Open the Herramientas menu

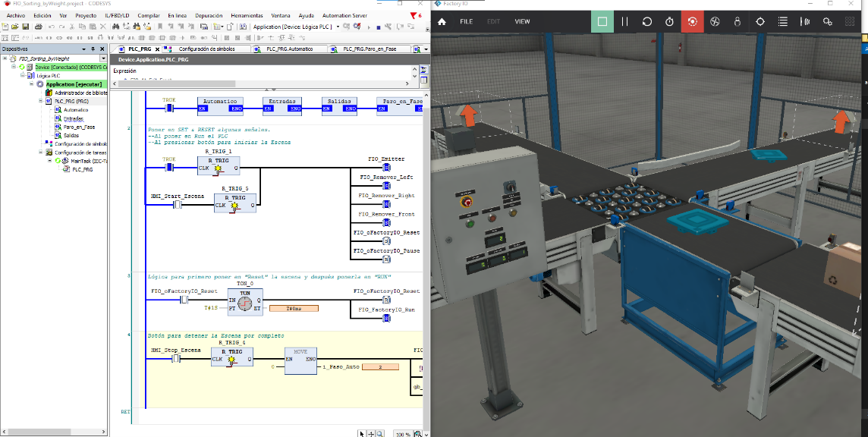click(247, 15)
